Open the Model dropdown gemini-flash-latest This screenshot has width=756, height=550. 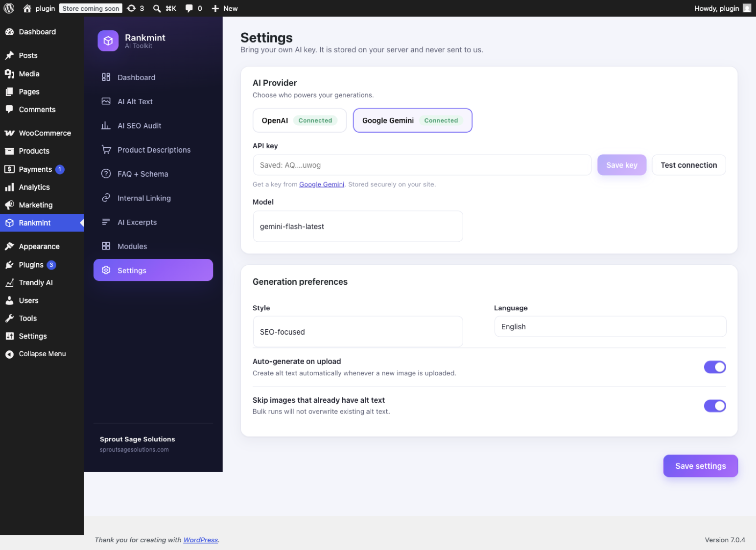coord(358,226)
